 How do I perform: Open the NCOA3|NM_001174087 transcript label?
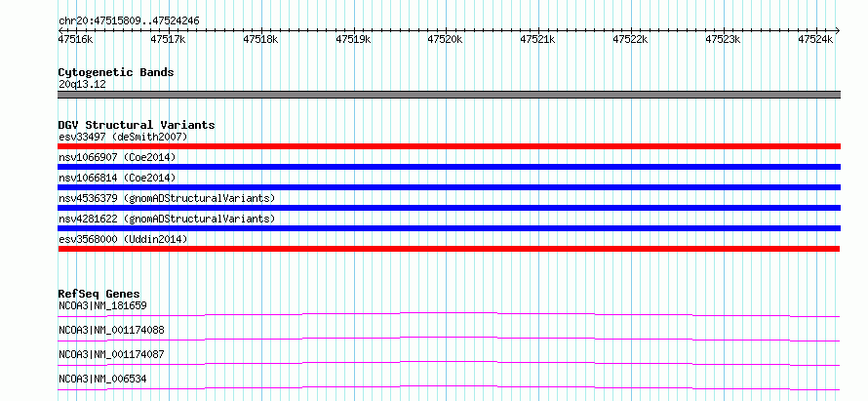click(111, 354)
